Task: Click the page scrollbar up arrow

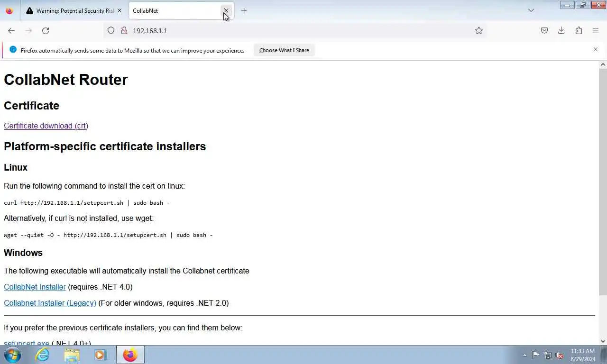Action: point(603,64)
